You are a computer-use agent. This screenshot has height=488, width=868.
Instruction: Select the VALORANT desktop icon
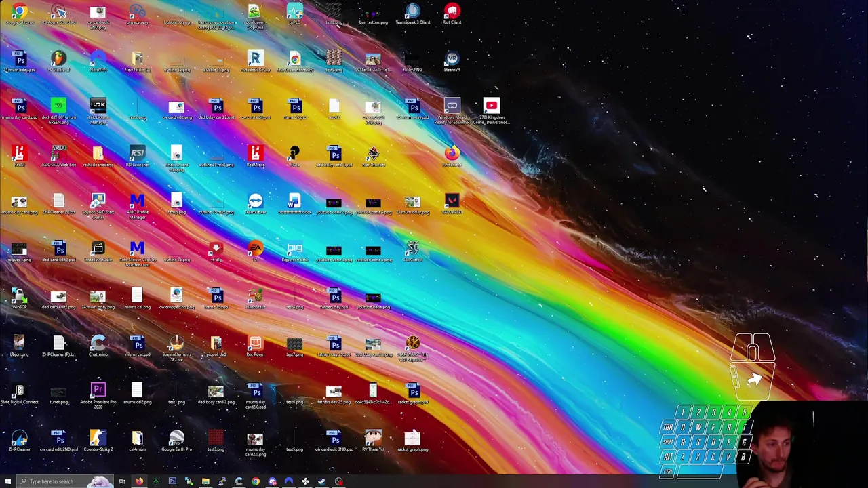452,201
